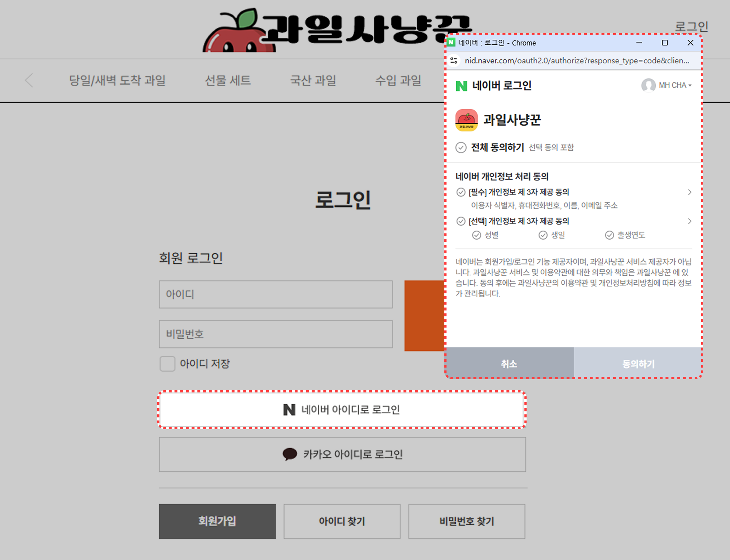
Task: Click Naver favicon in popup title bar
Action: (451, 43)
